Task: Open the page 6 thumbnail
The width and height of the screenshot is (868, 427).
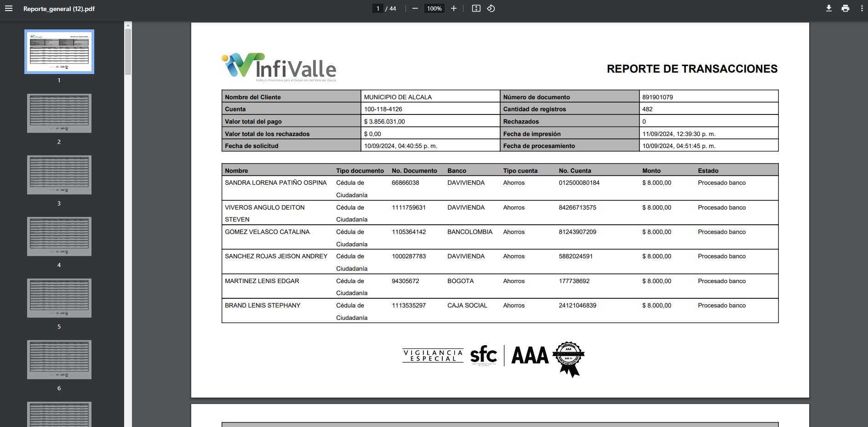Action: (x=59, y=359)
